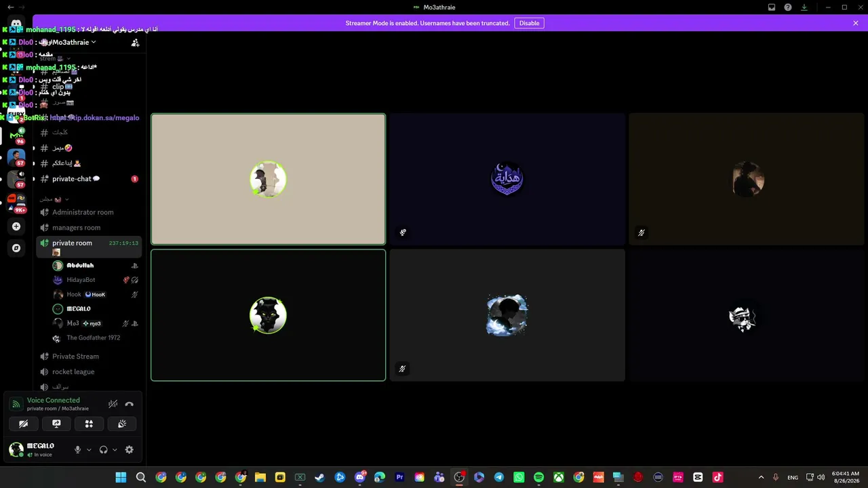Go back with the navigation arrow

pos(11,7)
